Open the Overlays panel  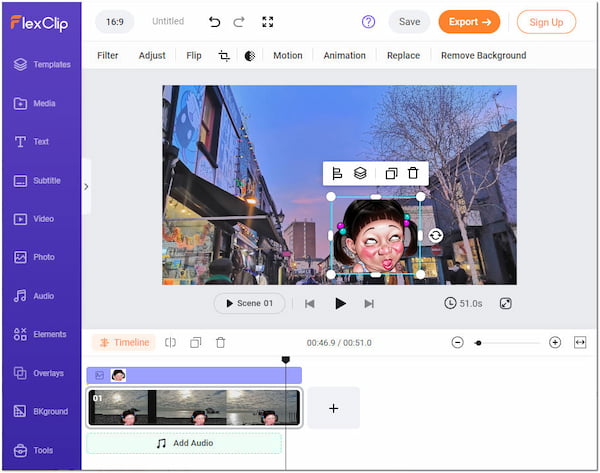tap(39, 373)
